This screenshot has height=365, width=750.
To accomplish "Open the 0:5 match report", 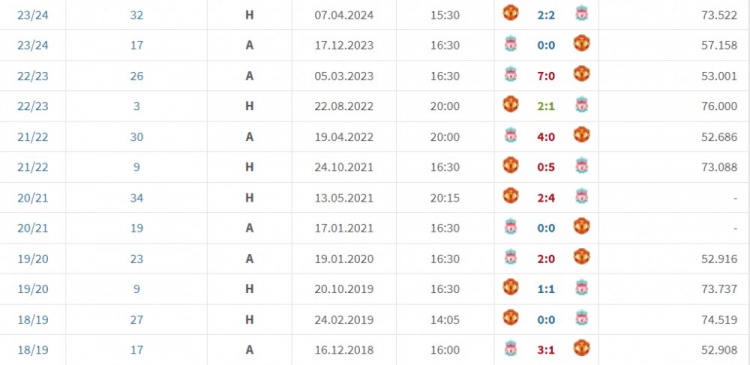I will (x=546, y=167).
